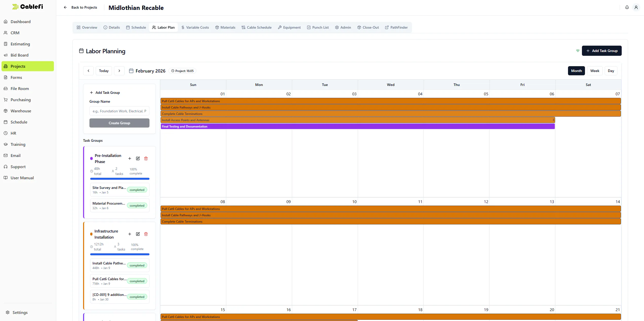Add a task to Infrastructure Installation

tap(130, 234)
